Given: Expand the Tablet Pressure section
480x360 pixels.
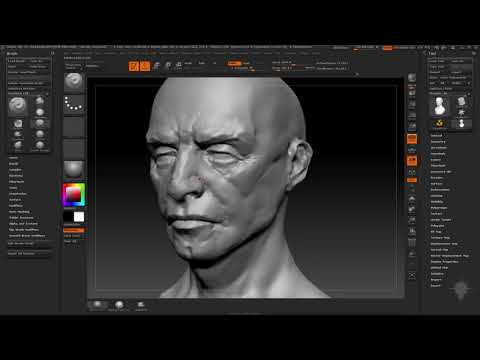Looking at the screenshot, I should click(21, 218).
